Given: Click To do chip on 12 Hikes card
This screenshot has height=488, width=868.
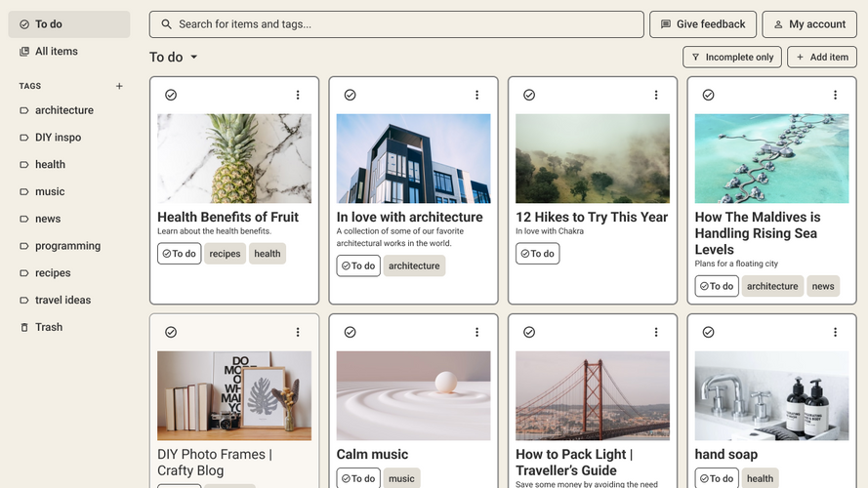Looking at the screenshot, I should pos(538,254).
